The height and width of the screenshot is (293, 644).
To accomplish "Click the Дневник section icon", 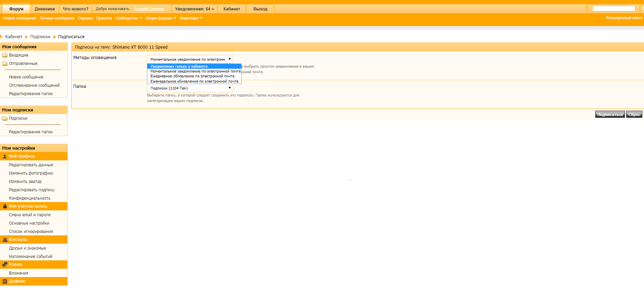I will coord(5,281).
